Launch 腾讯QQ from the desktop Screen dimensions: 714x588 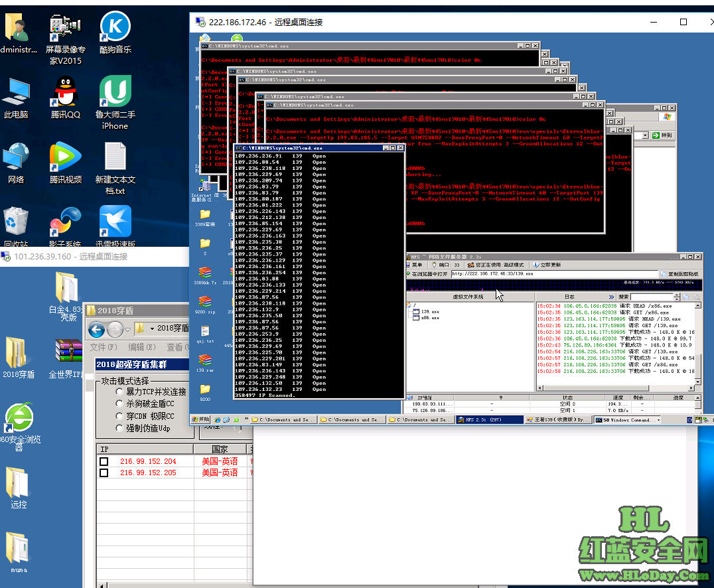(65, 94)
